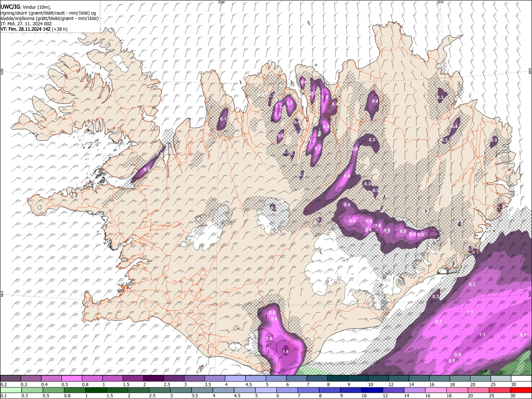The image size is (532, 399).
Task: Select the violet 12 swatch in rain legend
Action: 394,390
